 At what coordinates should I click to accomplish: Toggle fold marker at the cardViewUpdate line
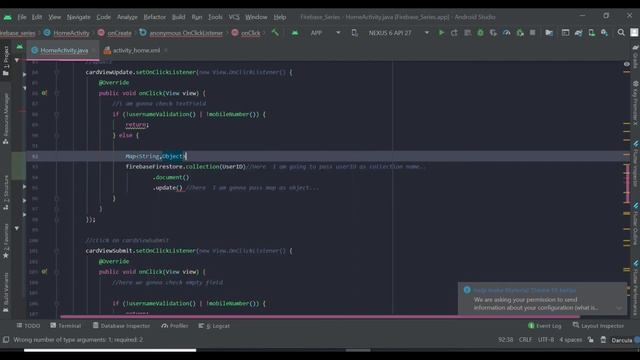tap(57, 72)
